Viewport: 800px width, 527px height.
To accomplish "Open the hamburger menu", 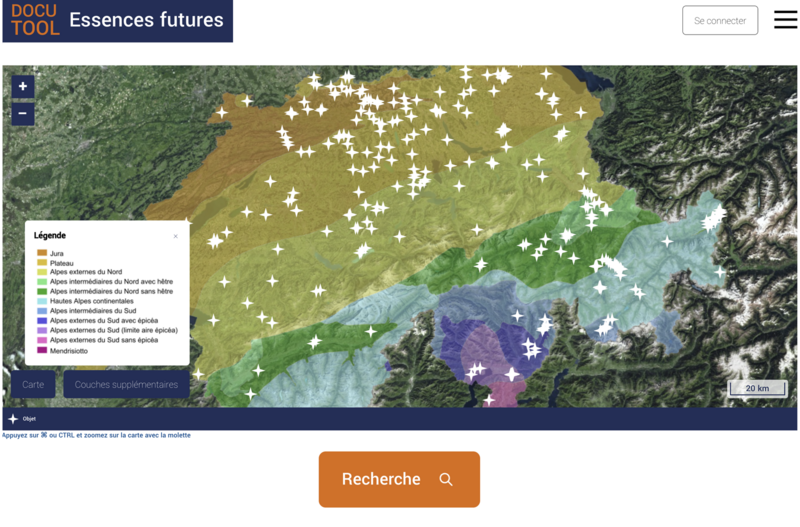I will [785, 20].
